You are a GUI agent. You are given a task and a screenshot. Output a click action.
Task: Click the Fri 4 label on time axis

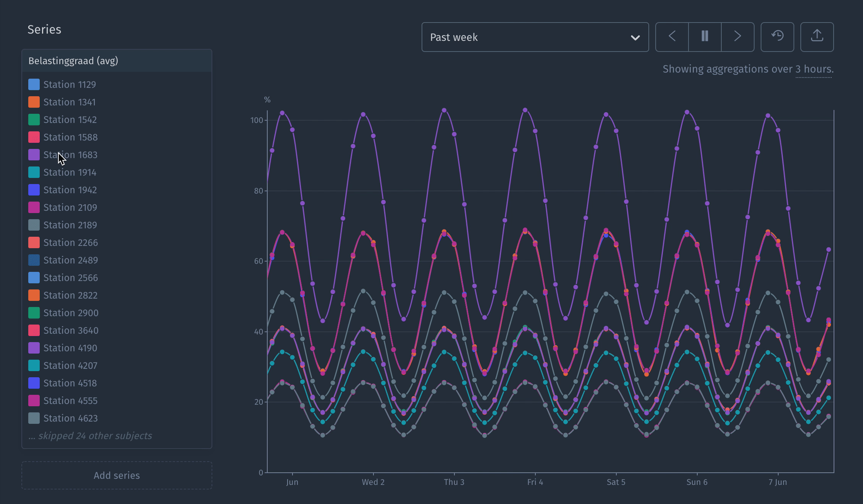click(535, 482)
